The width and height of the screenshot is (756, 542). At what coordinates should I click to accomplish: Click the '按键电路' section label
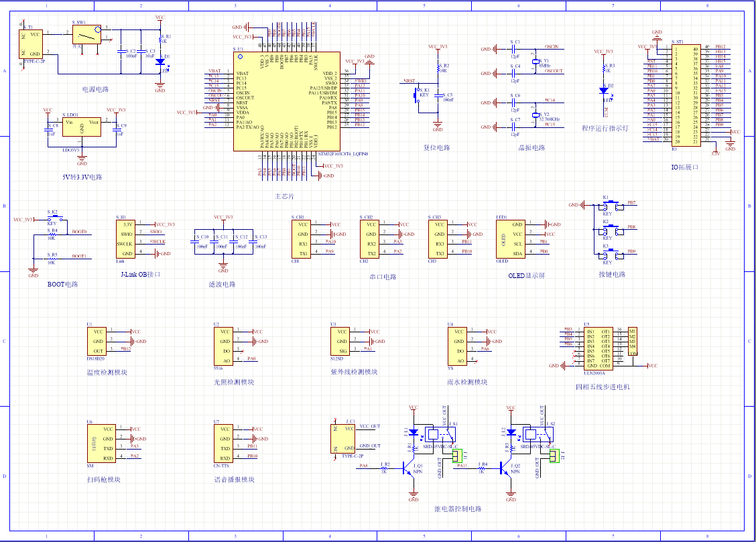point(613,275)
